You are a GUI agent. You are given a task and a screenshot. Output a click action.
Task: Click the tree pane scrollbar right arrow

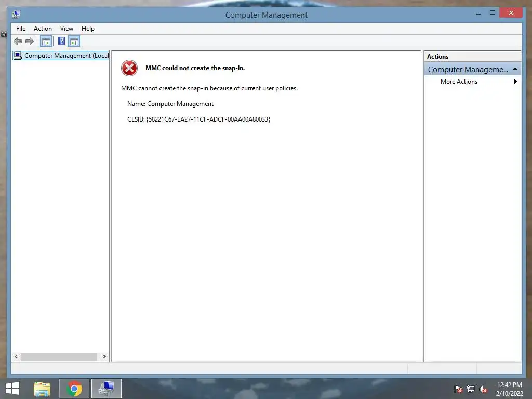pos(104,356)
